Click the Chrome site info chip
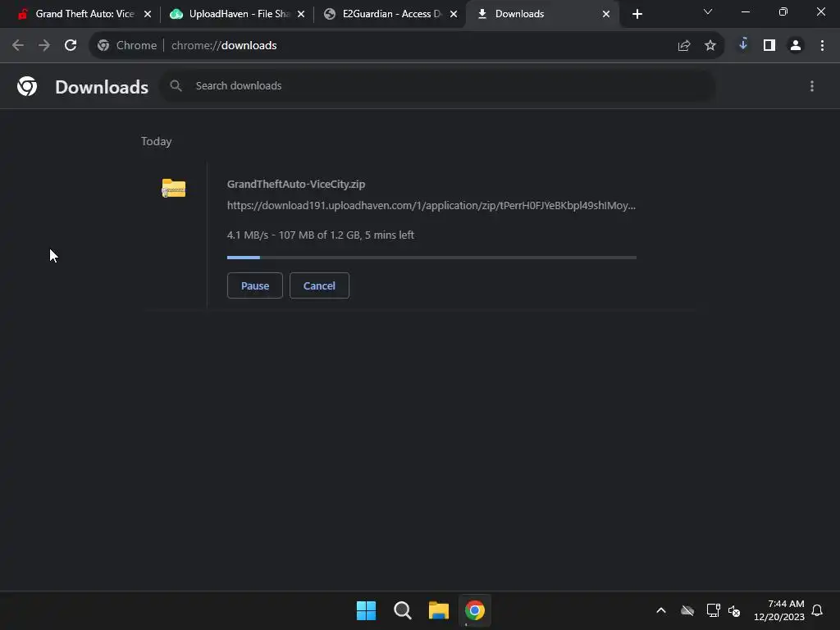Screen dimensions: 840x630 pyautogui.click(x=127, y=46)
